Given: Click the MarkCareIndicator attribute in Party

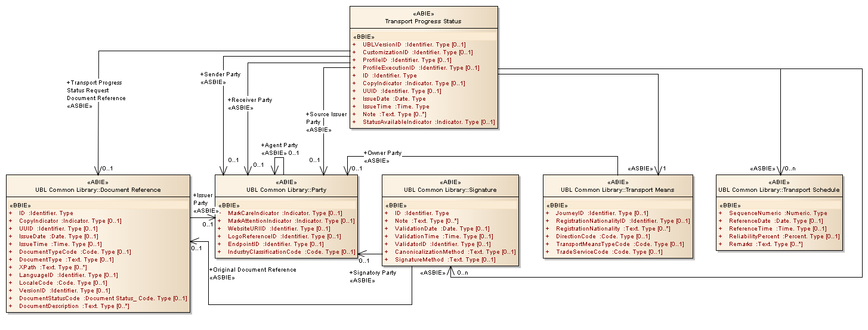Looking at the screenshot, I should [x=285, y=213].
